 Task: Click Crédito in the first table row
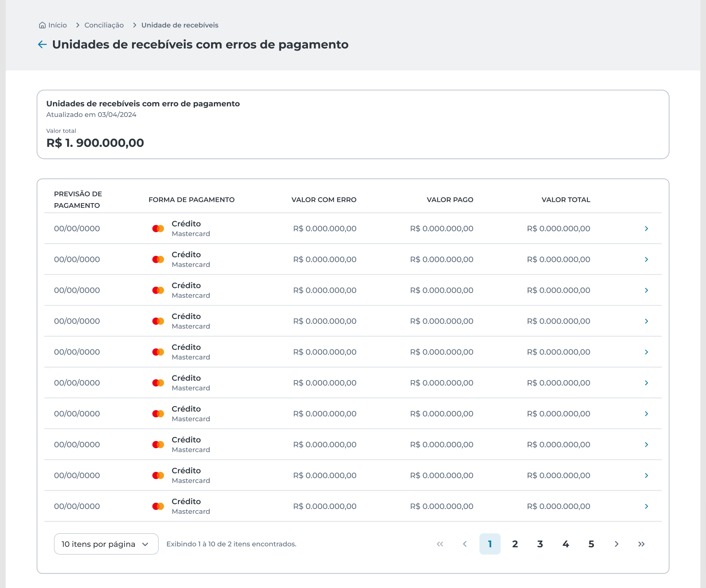[186, 224]
